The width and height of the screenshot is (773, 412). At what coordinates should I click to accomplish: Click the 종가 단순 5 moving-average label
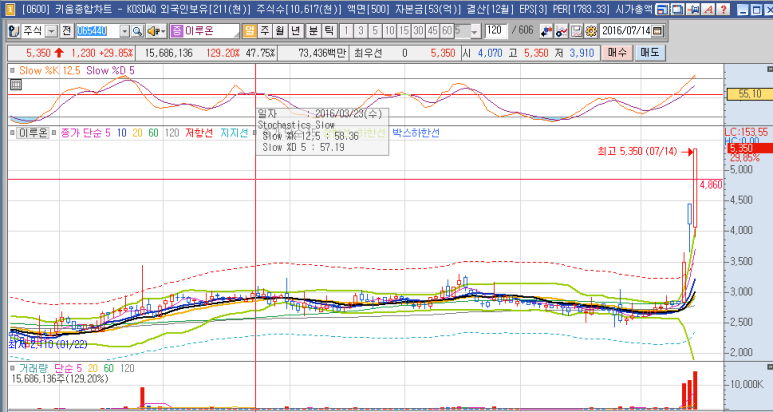(x=85, y=133)
